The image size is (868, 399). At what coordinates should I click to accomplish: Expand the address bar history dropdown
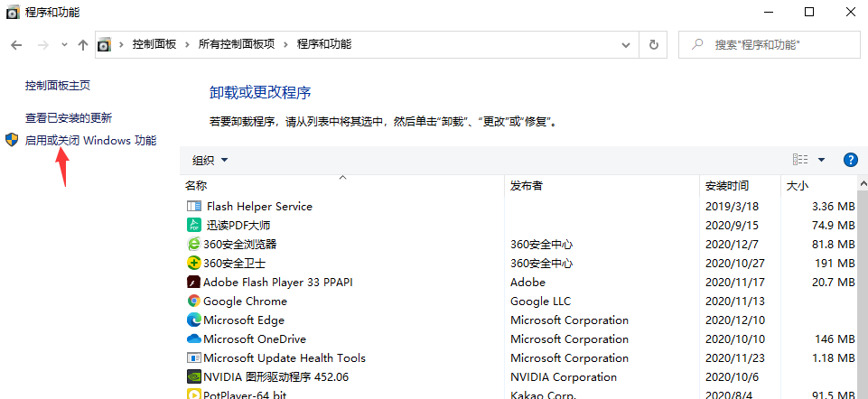coord(626,44)
